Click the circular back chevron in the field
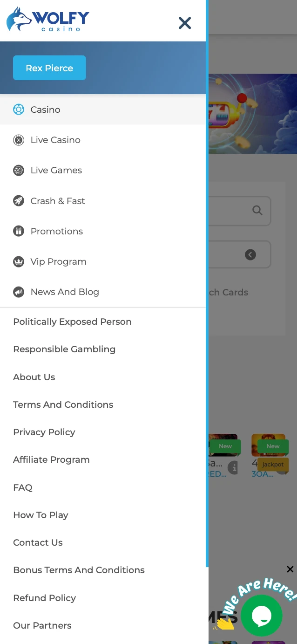This screenshot has width=297, height=644. 250,254
